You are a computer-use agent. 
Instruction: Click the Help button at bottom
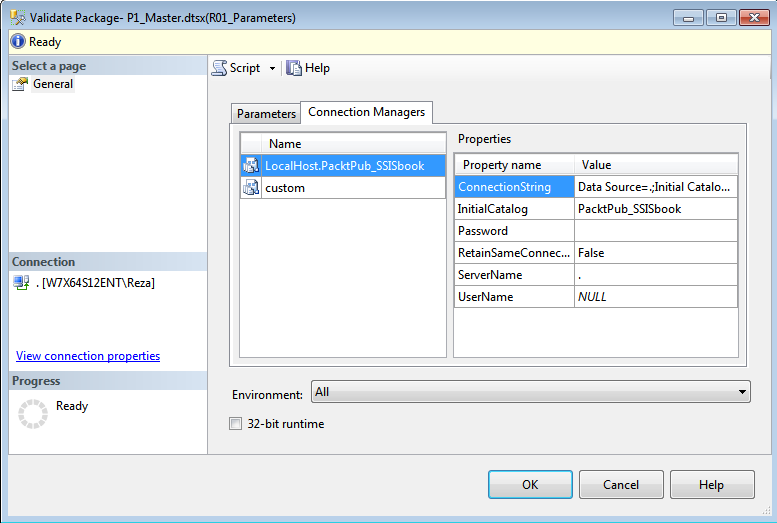[711, 485]
